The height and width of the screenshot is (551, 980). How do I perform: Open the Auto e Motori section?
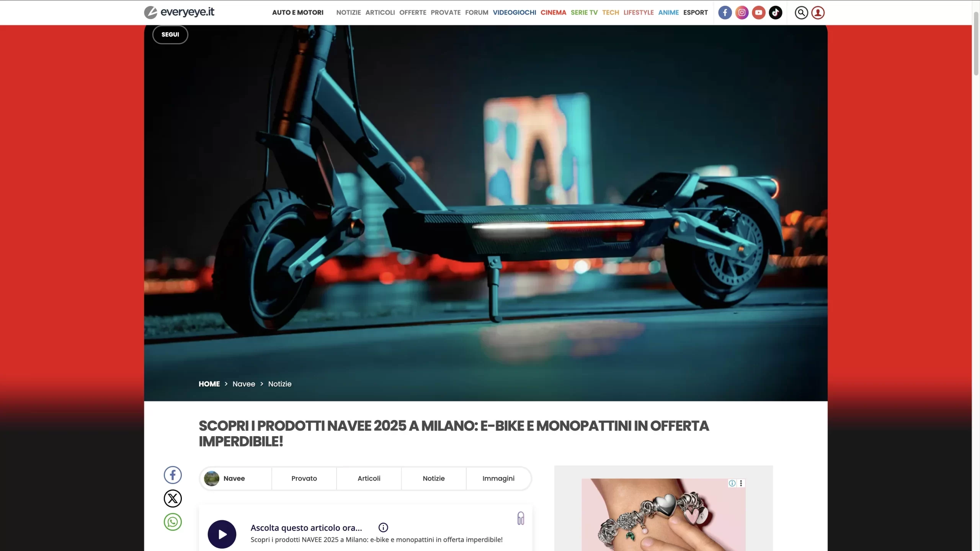point(297,13)
